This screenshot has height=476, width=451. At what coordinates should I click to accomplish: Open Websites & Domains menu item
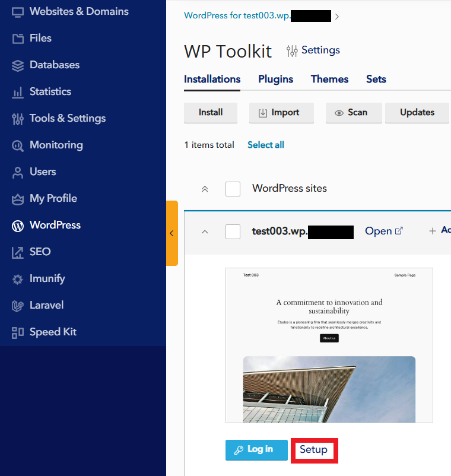(83, 11)
